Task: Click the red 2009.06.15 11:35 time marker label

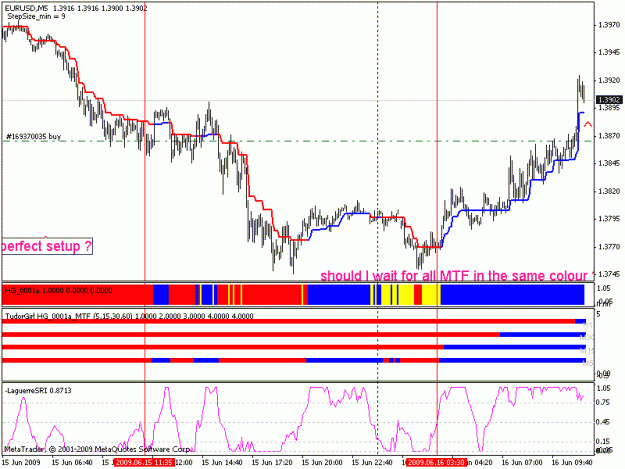Action: click(x=144, y=463)
